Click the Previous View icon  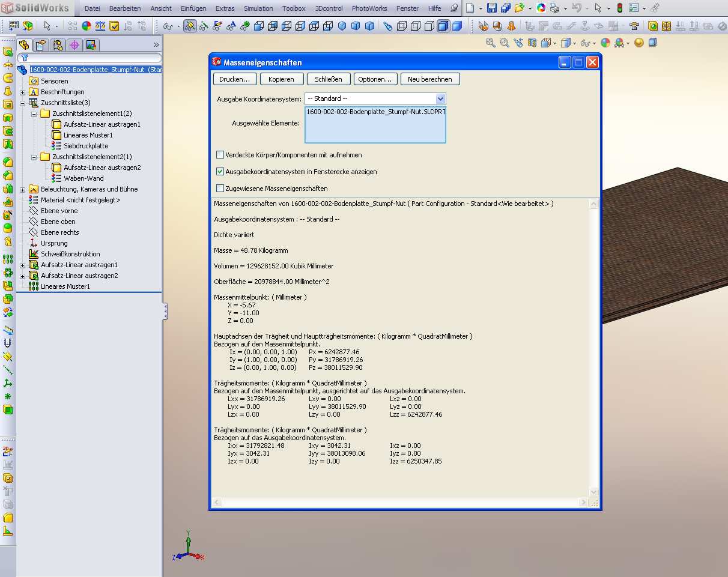[x=517, y=43]
